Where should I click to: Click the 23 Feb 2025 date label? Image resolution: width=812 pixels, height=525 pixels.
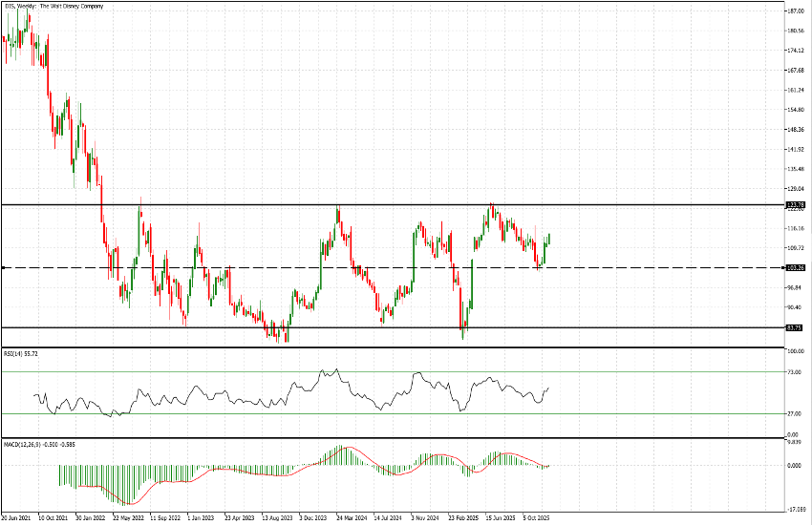(465, 519)
